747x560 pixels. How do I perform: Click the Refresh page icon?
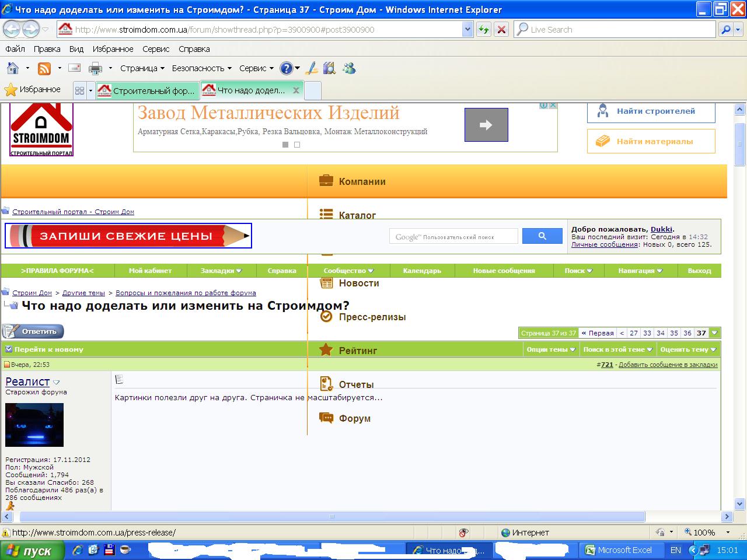point(484,29)
